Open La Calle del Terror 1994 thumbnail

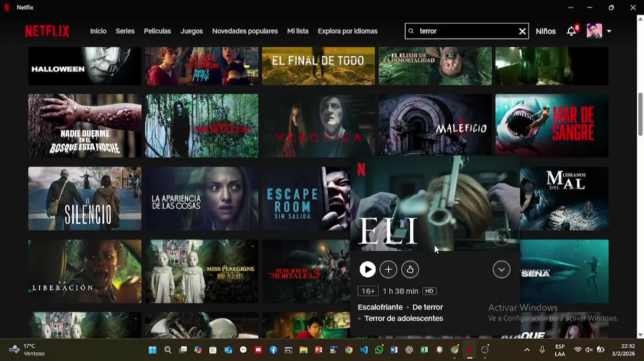(x=202, y=66)
